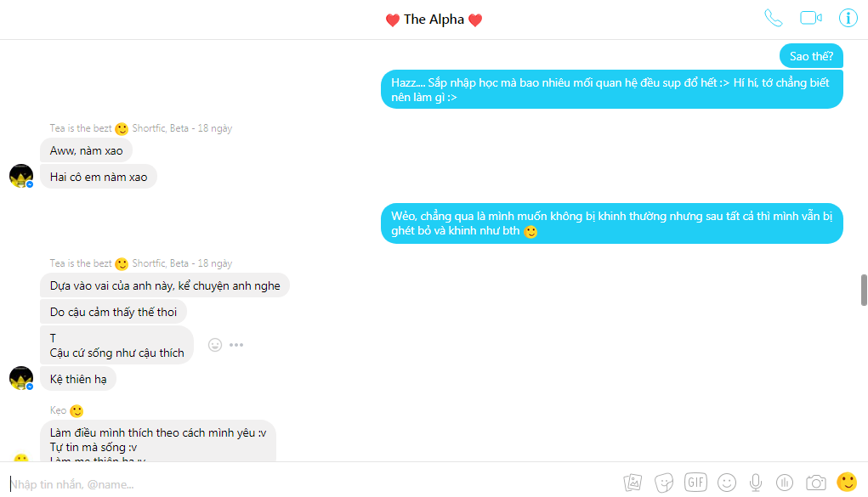Create a poll in the chat
This screenshot has height=497, width=868.
coord(785,483)
